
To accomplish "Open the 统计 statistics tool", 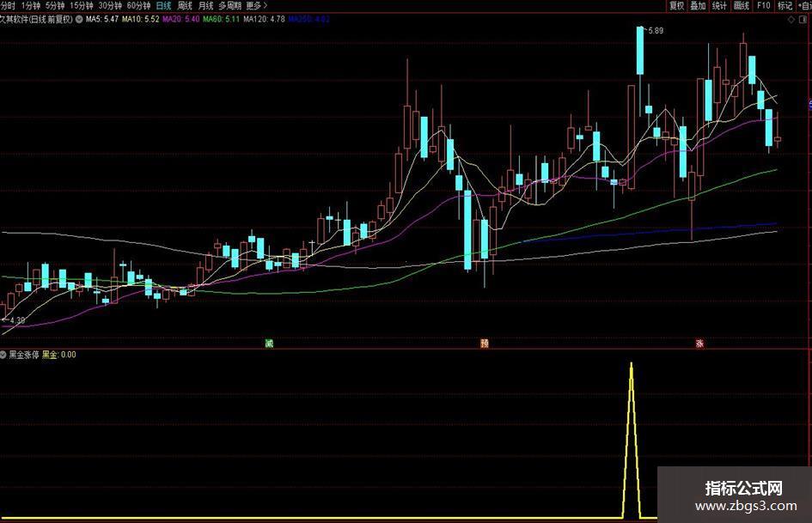I will point(719,6).
